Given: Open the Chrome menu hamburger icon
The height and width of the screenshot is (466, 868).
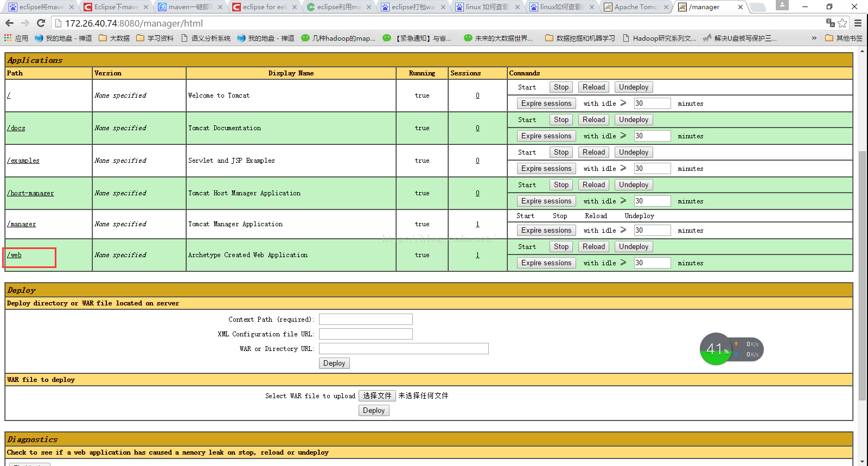Looking at the screenshot, I should click(858, 23).
